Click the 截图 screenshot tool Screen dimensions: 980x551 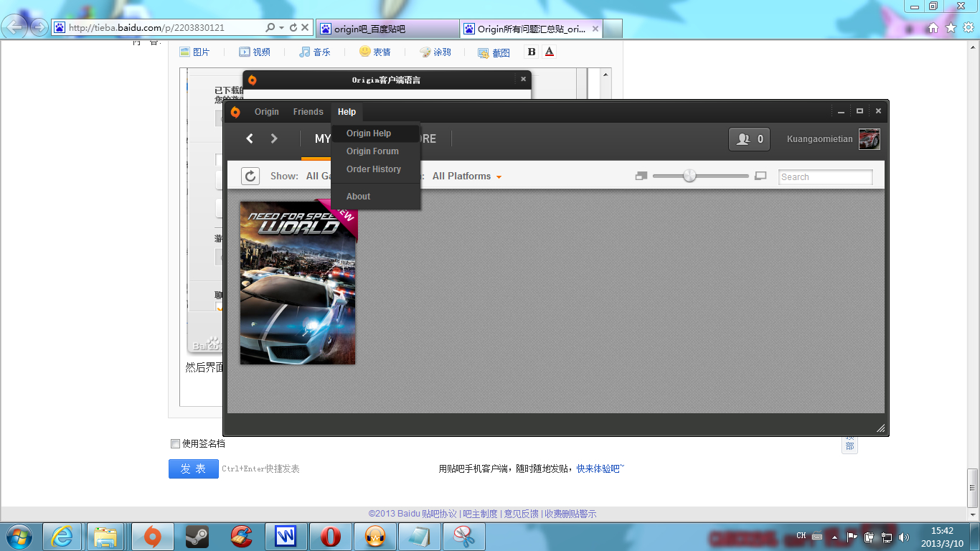tap(494, 52)
